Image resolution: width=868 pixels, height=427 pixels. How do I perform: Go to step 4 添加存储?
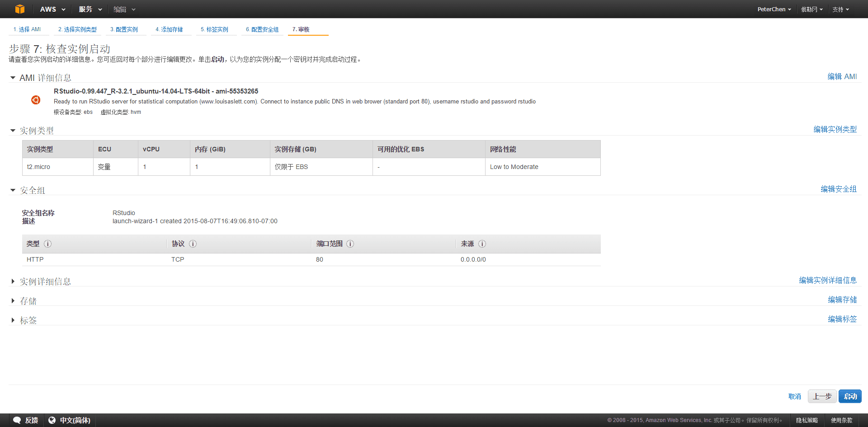tap(169, 29)
